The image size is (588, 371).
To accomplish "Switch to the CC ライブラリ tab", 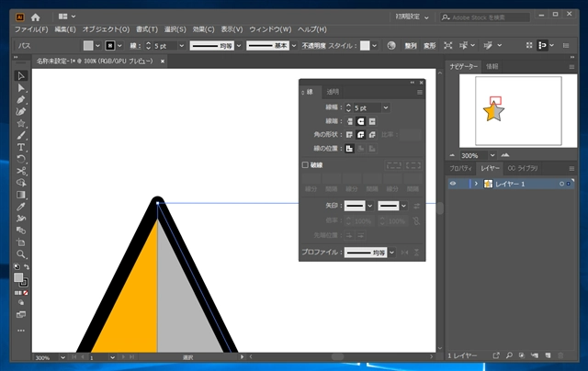I will [523, 169].
